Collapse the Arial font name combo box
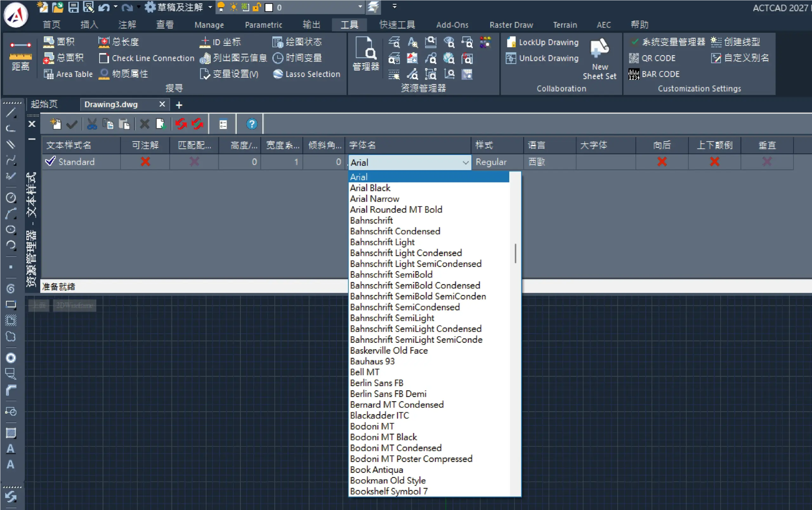This screenshot has width=812, height=510. pyautogui.click(x=466, y=163)
